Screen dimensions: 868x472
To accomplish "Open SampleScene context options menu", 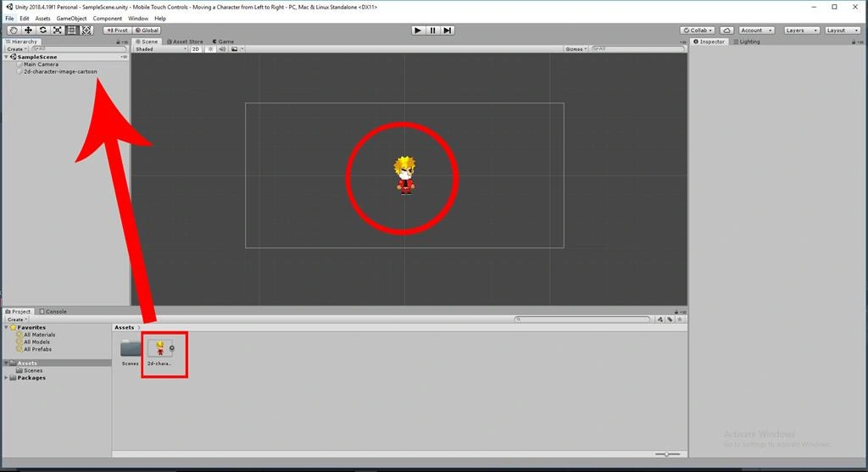I will pyautogui.click(x=124, y=57).
